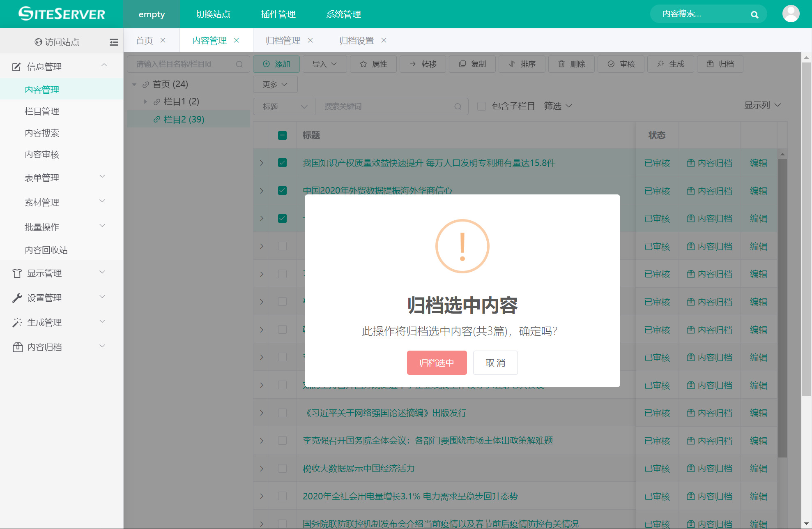Uncheck the first article row checkbox
Screen dimensions: 812x529
(282, 163)
